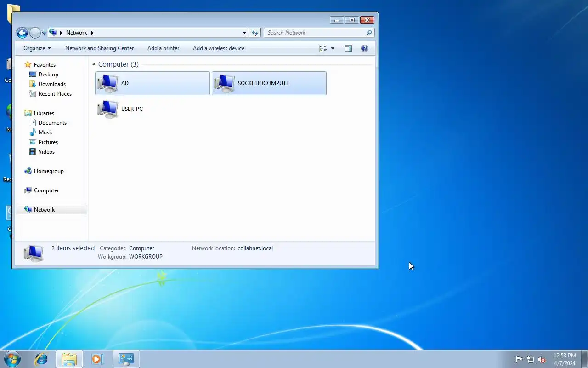Maximize the Network window
This screenshot has height=368, width=588.
pyautogui.click(x=352, y=20)
